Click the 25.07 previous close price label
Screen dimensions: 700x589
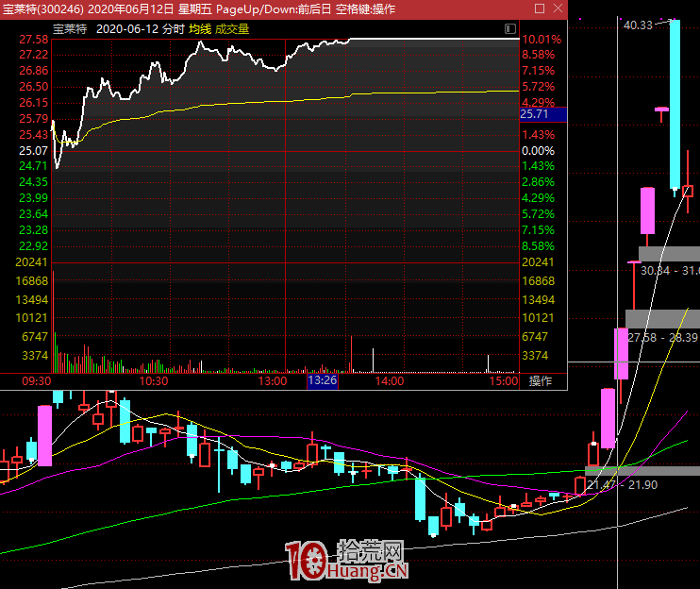(x=33, y=151)
